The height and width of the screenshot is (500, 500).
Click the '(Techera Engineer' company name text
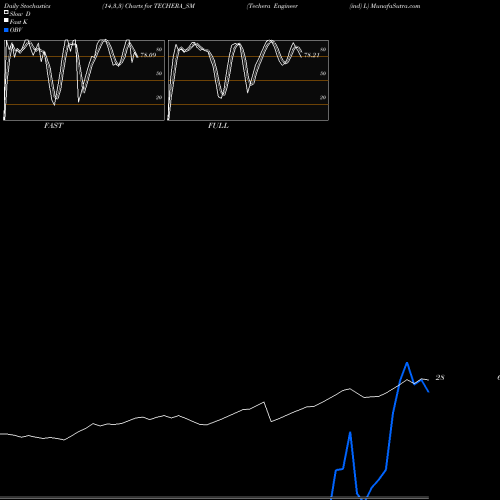pyautogui.click(x=272, y=6)
